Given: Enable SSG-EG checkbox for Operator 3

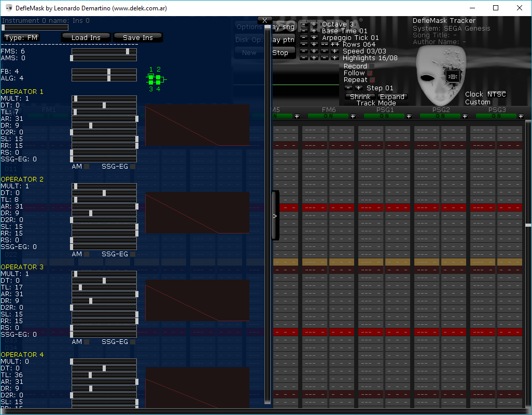Looking at the screenshot, I should [x=133, y=342].
